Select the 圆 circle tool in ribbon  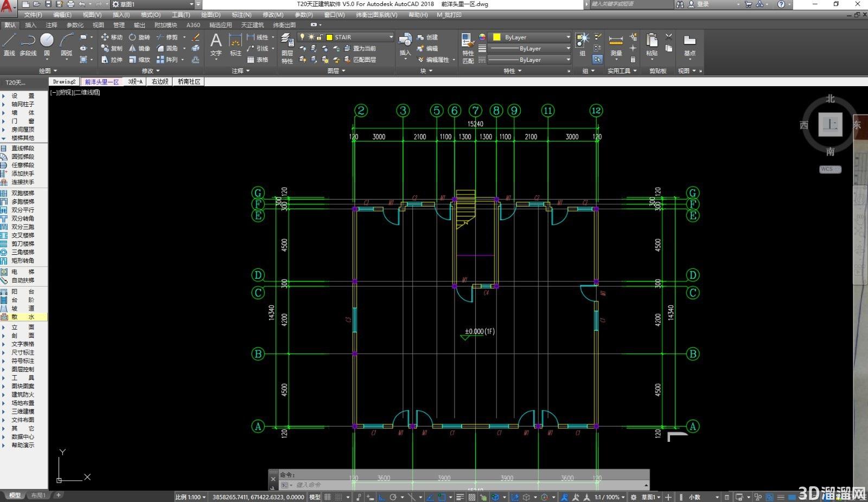[47, 44]
